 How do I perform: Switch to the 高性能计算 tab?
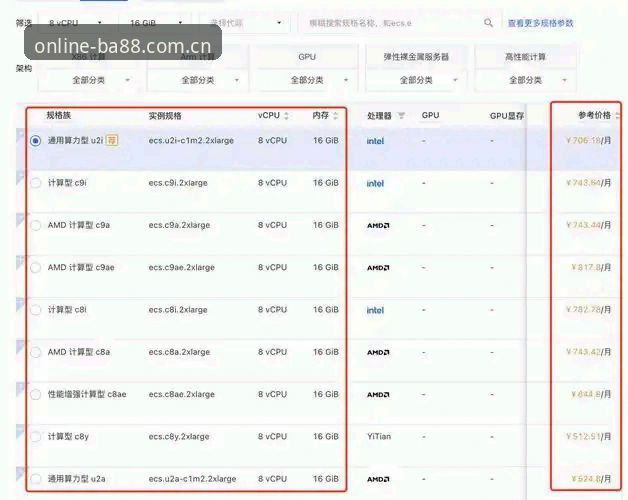tap(525, 57)
